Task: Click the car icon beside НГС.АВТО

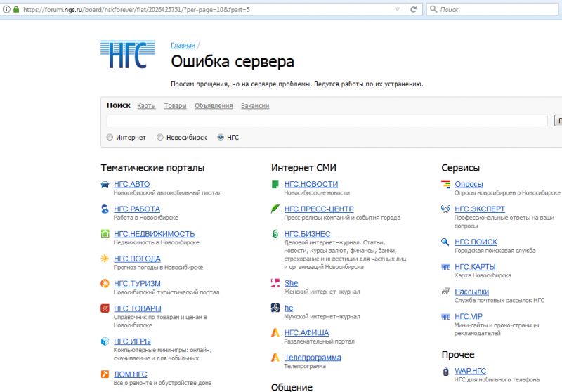Action: click(105, 185)
